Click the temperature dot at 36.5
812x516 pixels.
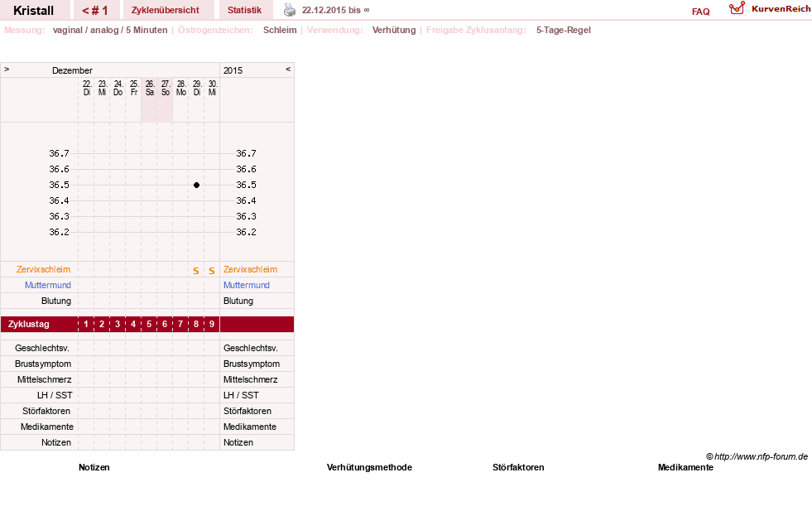pos(196,185)
